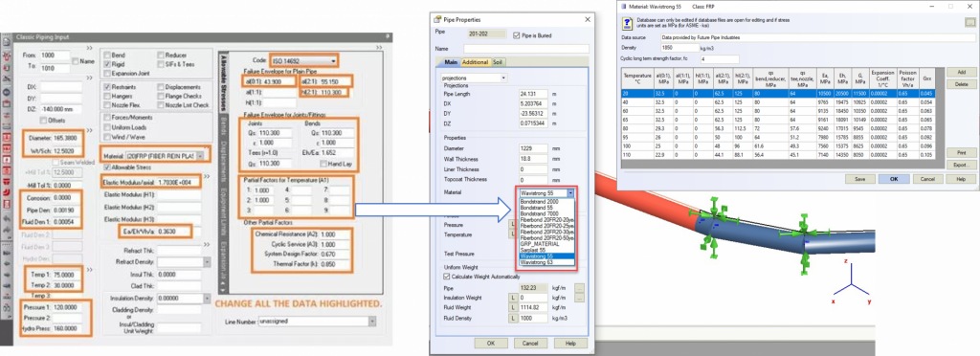Click the Export... button
This screenshot has width=980, height=356.
(x=961, y=165)
